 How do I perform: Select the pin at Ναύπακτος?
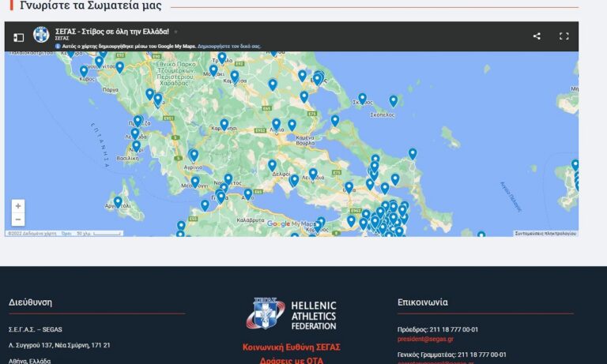click(228, 179)
